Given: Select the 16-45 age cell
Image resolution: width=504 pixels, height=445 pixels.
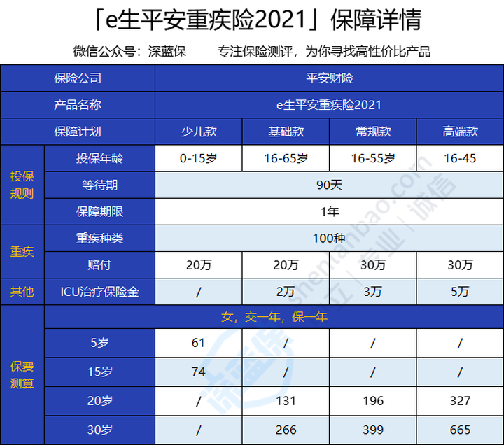Looking at the screenshot, I should click(460, 158).
